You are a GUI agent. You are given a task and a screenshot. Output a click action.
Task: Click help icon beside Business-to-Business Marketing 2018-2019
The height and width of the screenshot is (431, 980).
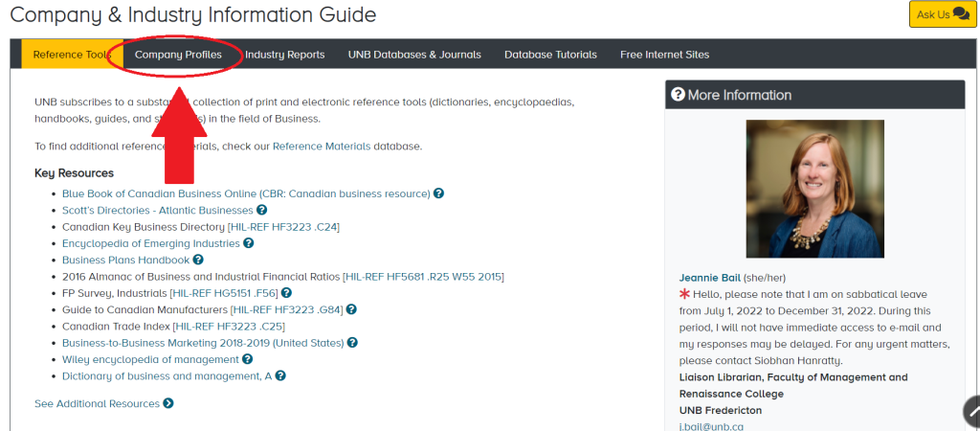pos(352,343)
